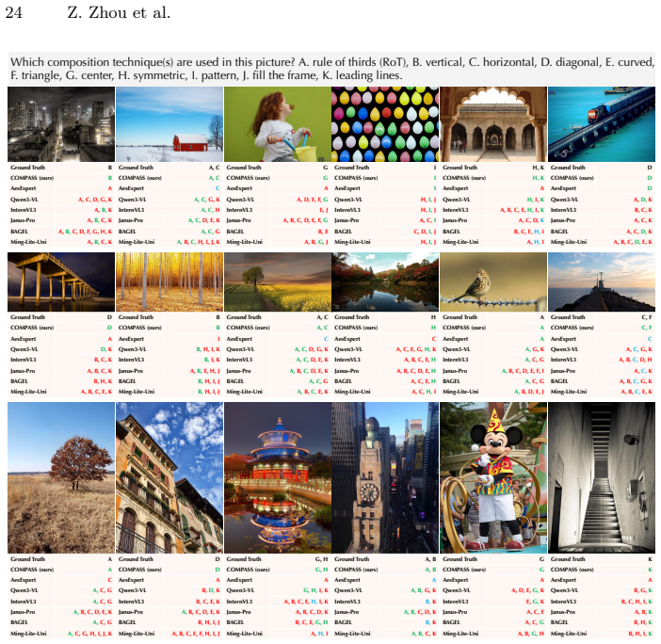Viewport: 661px width, 644px height.
Task: Click answer 'B, G, K'
Action: click(643, 590)
